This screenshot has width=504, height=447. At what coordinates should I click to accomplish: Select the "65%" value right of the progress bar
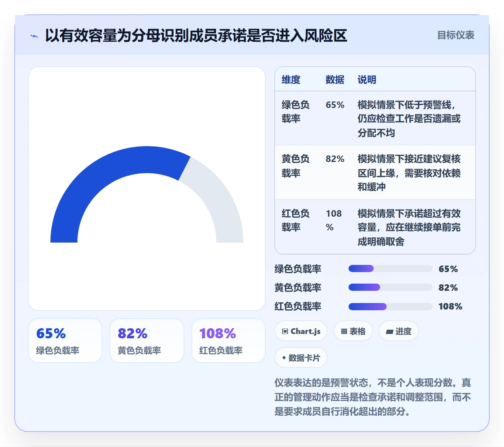pos(448,269)
